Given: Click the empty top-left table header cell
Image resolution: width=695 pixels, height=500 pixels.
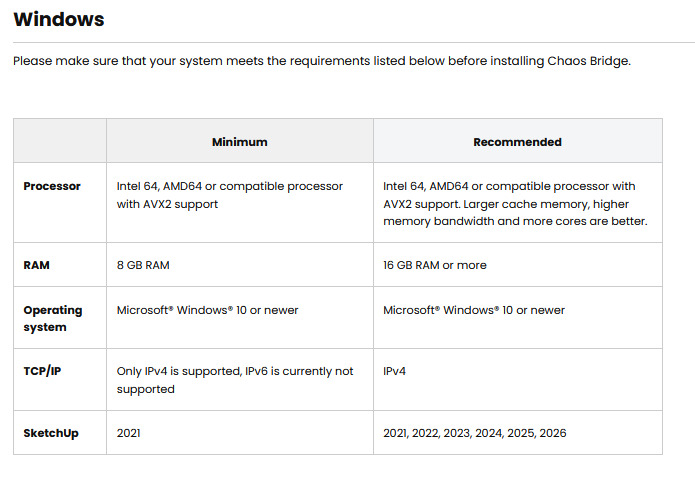Looking at the screenshot, I should coord(60,141).
